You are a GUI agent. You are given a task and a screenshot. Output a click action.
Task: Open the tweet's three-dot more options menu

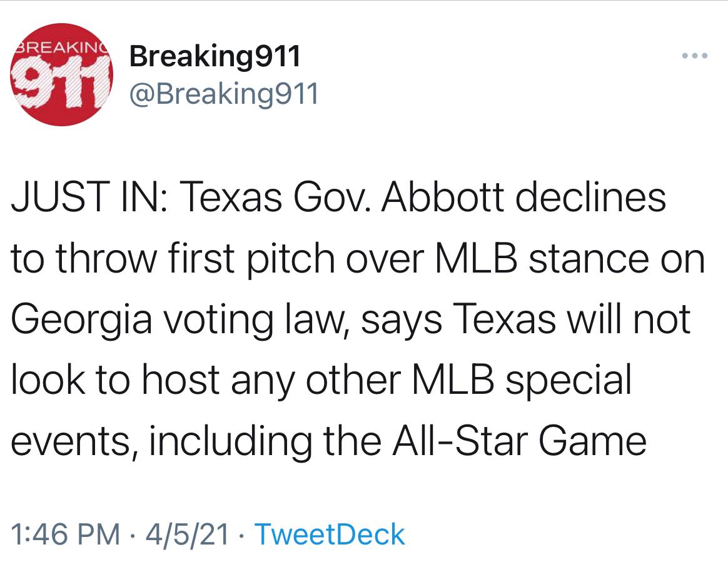click(x=695, y=56)
